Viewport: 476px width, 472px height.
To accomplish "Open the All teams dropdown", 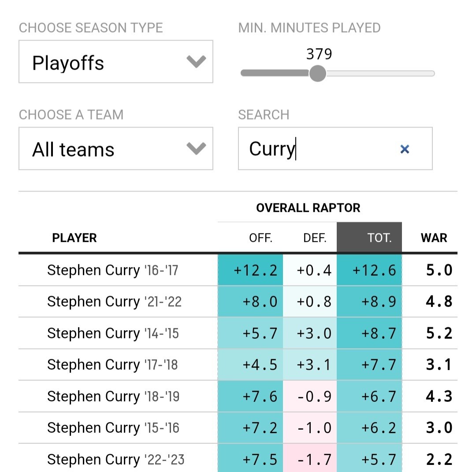I will pos(115,149).
